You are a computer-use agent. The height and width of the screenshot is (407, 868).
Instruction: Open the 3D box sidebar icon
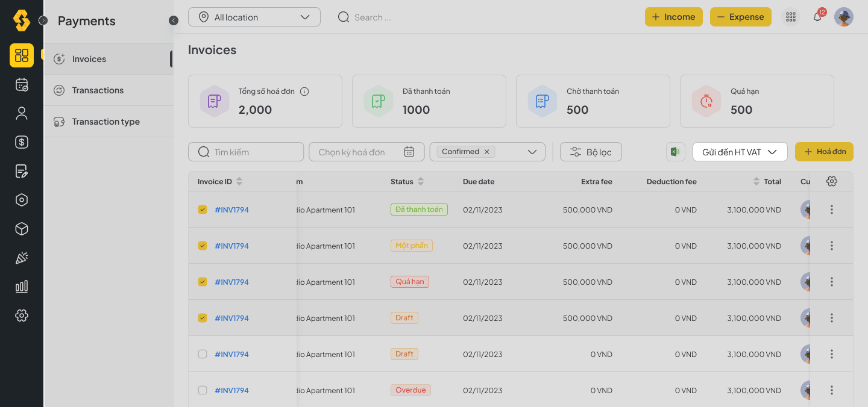point(22,229)
